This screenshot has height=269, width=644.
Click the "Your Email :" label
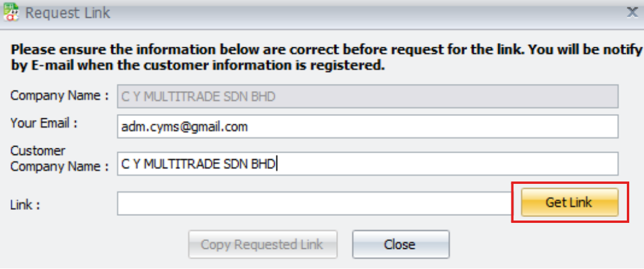click(x=44, y=124)
